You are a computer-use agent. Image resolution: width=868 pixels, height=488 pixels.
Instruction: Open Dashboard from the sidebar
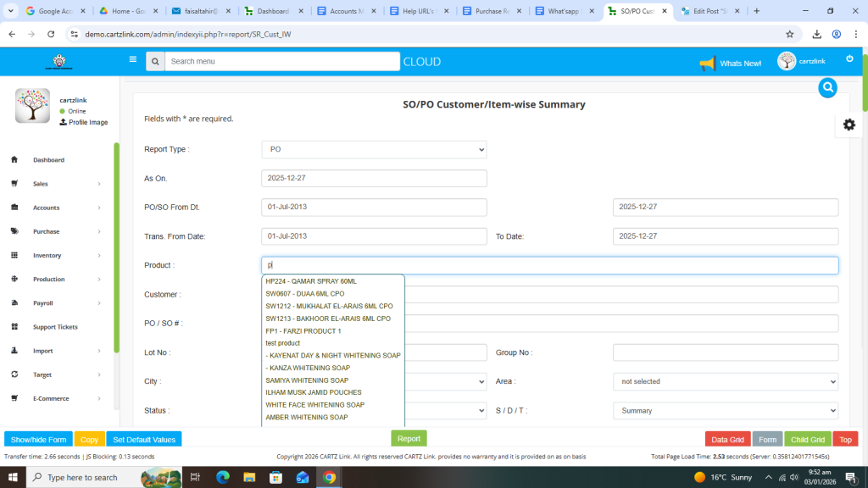[x=48, y=160]
